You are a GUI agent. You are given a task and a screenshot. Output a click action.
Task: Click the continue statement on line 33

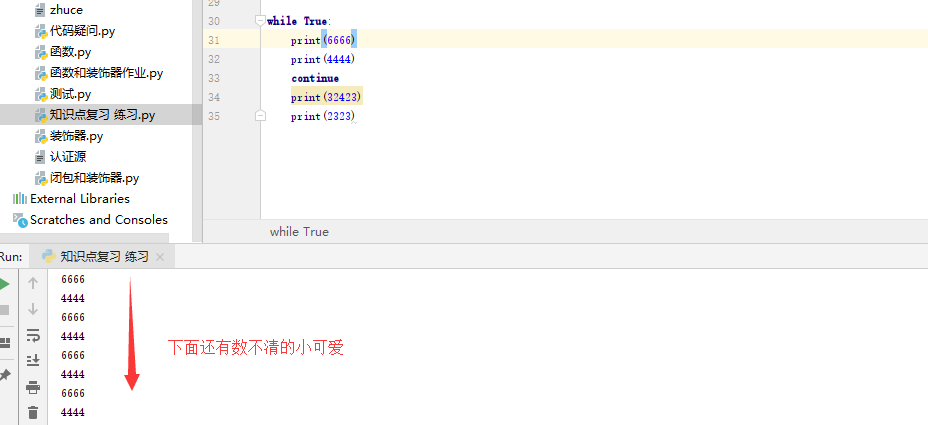click(315, 78)
